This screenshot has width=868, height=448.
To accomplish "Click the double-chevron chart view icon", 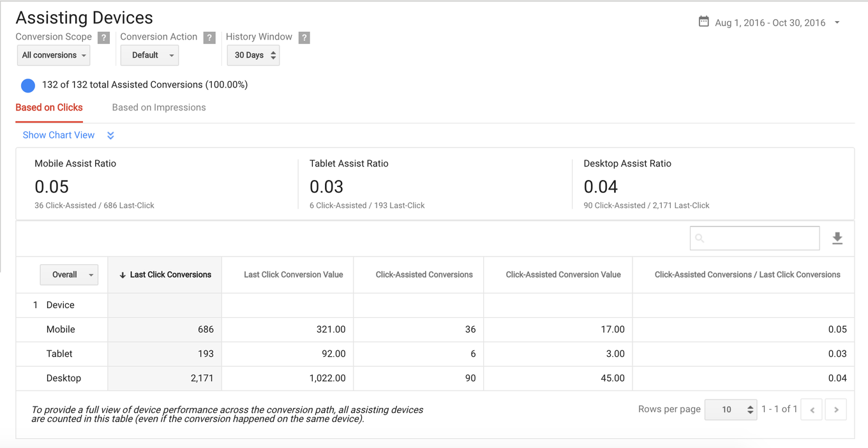I will click(x=110, y=135).
